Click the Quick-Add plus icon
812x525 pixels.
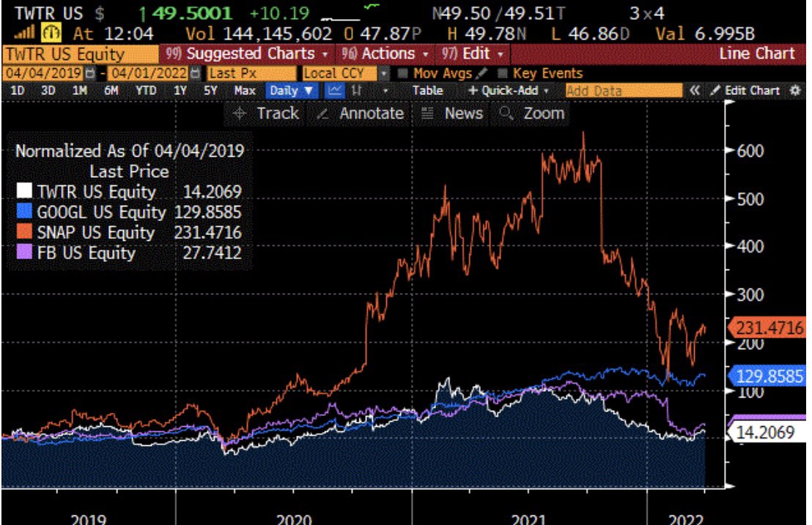pyautogui.click(x=472, y=91)
